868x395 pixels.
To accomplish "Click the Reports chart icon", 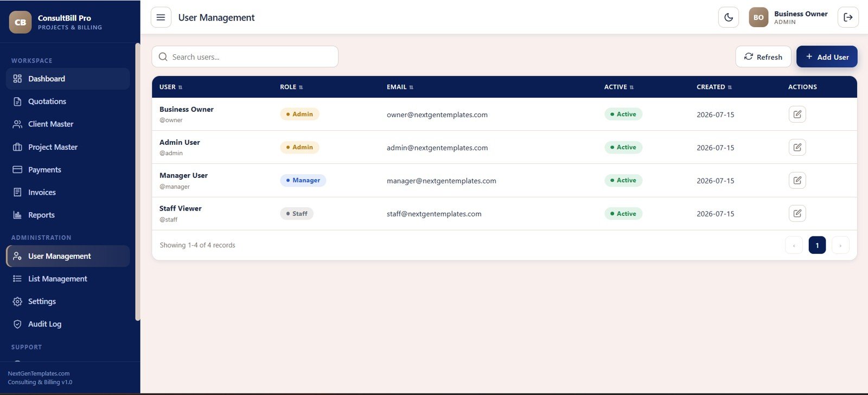I will (17, 215).
